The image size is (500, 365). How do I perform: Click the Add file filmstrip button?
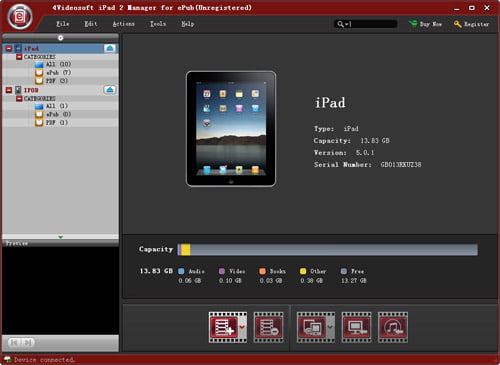tap(224, 327)
